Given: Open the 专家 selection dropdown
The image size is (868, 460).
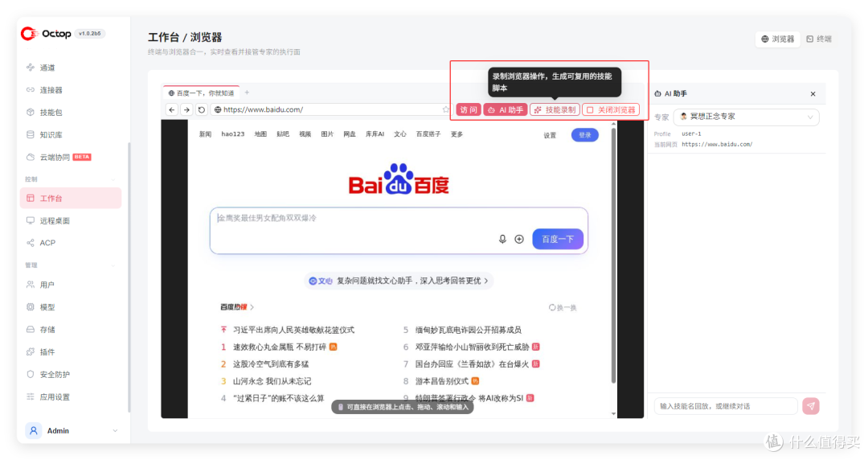Looking at the screenshot, I should [x=746, y=117].
